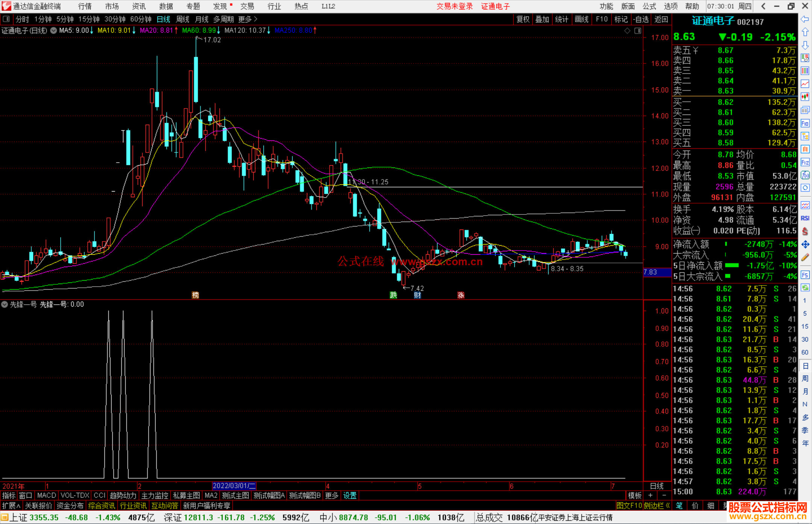
Task: Toggle the 15 minute period in sidebar
Action: pos(805,326)
